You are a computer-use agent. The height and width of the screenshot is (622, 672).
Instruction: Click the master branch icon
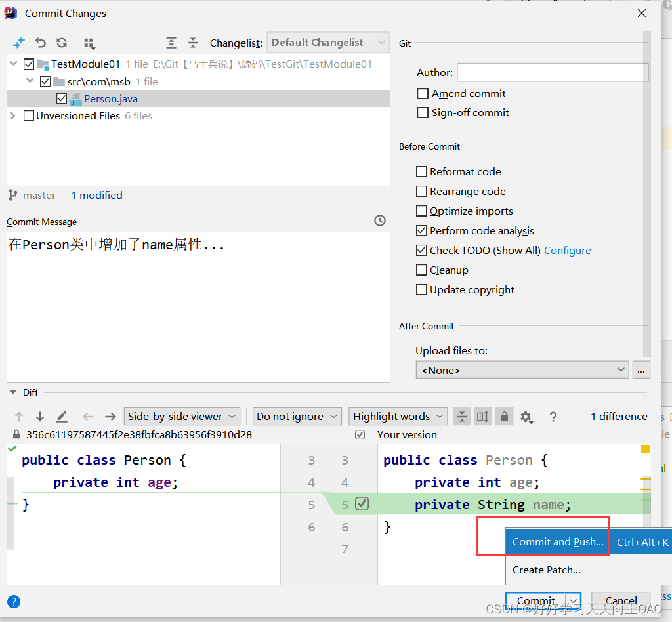(x=13, y=196)
